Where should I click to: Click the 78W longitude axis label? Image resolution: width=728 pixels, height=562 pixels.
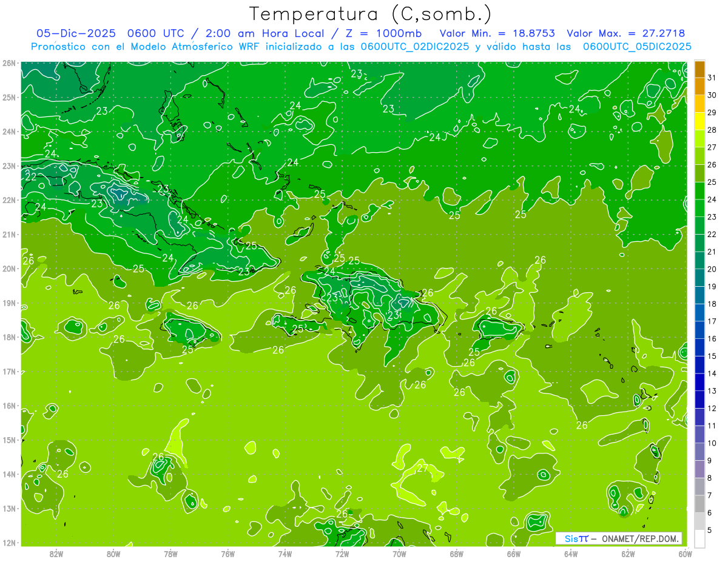click(x=170, y=554)
